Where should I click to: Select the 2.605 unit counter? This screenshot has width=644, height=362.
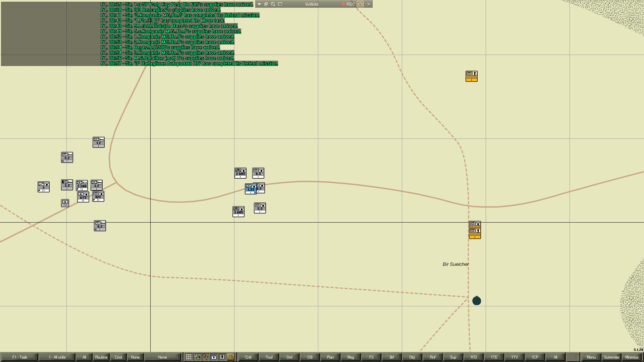(240, 173)
